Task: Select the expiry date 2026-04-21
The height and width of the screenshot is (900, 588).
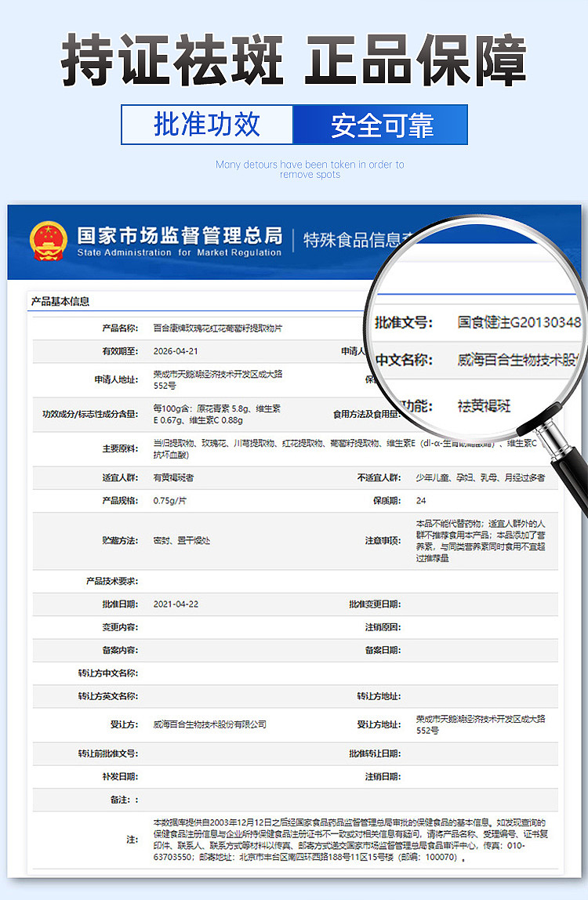Action: click(x=175, y=351)
